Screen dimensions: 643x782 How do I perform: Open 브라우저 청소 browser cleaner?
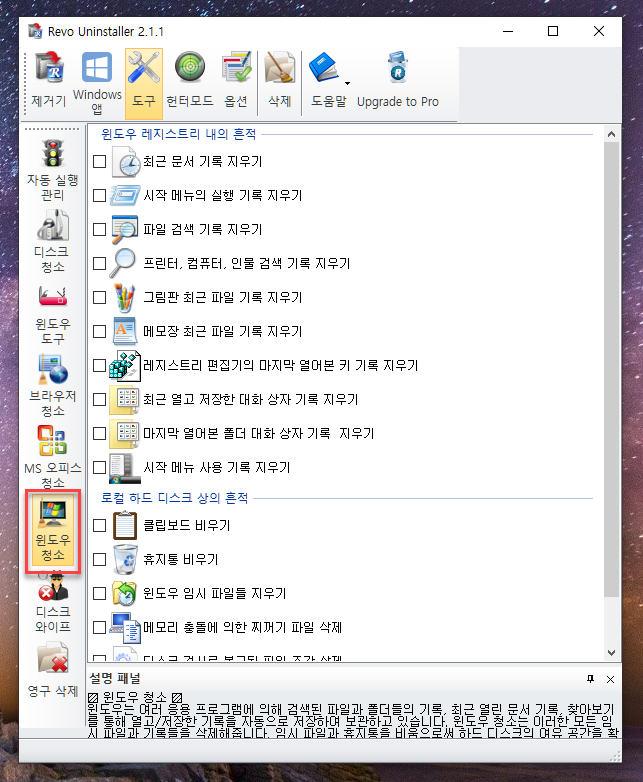point(52,386)
